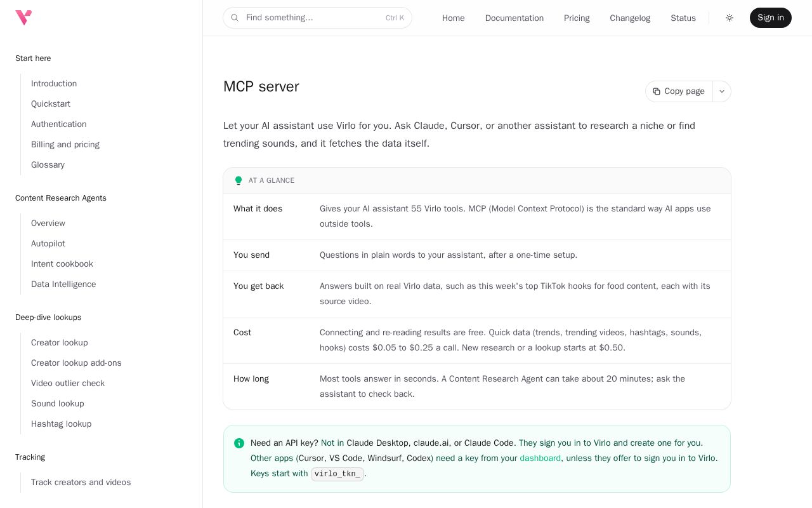This screenshot has width=812, height=508.
Task: Open the Documentation nav item
Action: (514, 18)
